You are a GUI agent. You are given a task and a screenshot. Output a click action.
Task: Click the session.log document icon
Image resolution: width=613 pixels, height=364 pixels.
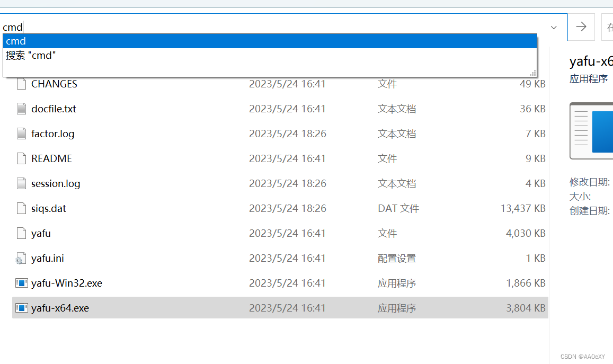point(22,183)
